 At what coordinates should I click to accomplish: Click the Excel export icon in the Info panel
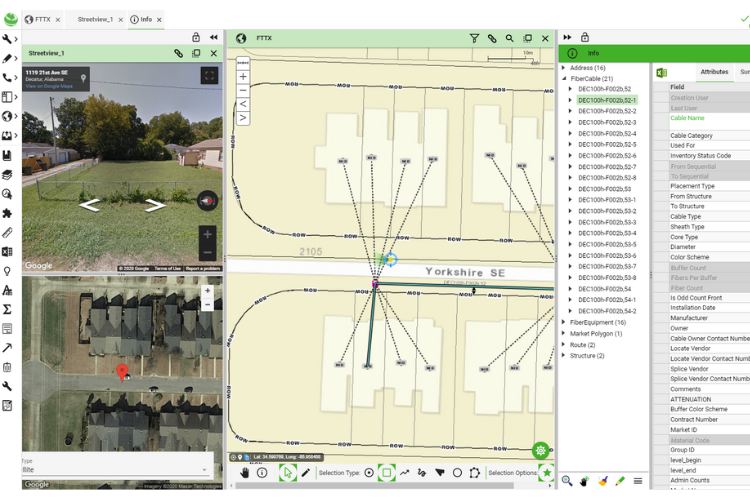click(662, 73)
